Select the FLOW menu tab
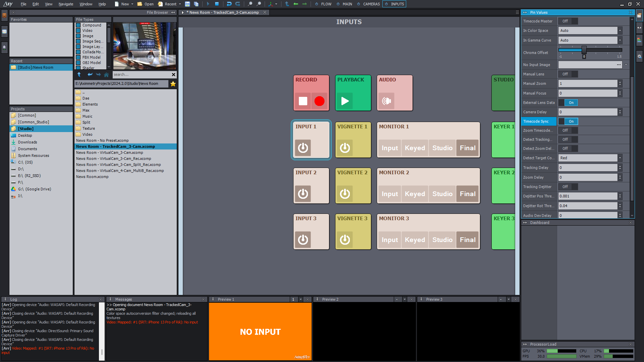Image resolution: width=644 pixels, height=362 pixels. (326, 4)
